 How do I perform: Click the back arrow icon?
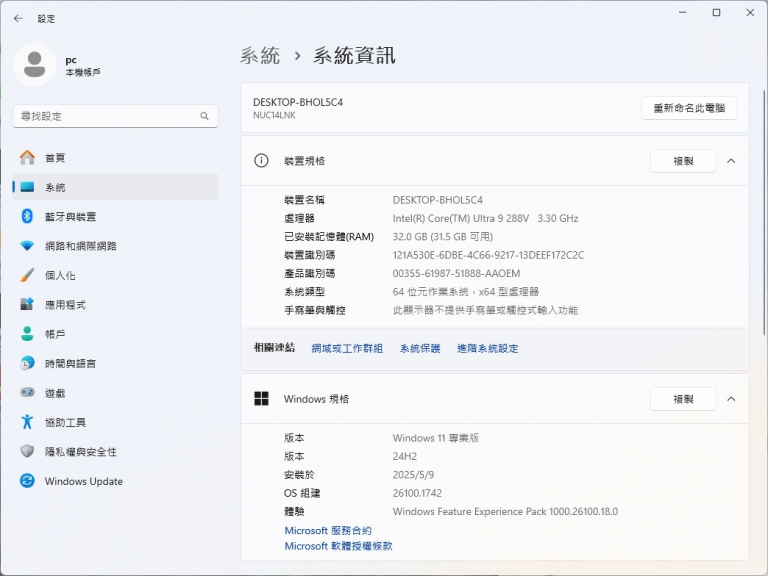(x=18, y=19)
